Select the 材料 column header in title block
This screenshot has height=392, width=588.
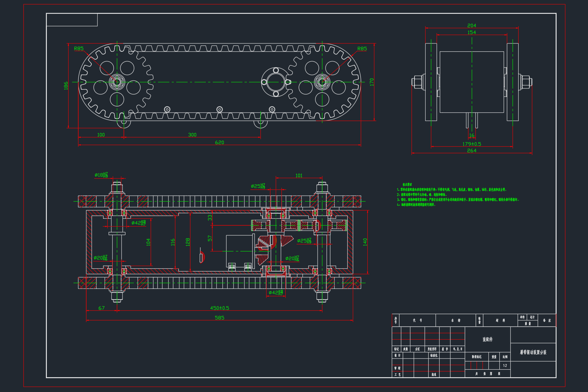501,320
